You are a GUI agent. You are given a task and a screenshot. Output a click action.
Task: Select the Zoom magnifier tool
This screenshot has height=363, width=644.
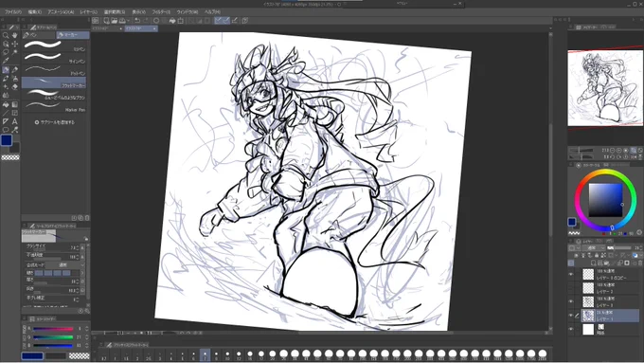click(6, 35)
